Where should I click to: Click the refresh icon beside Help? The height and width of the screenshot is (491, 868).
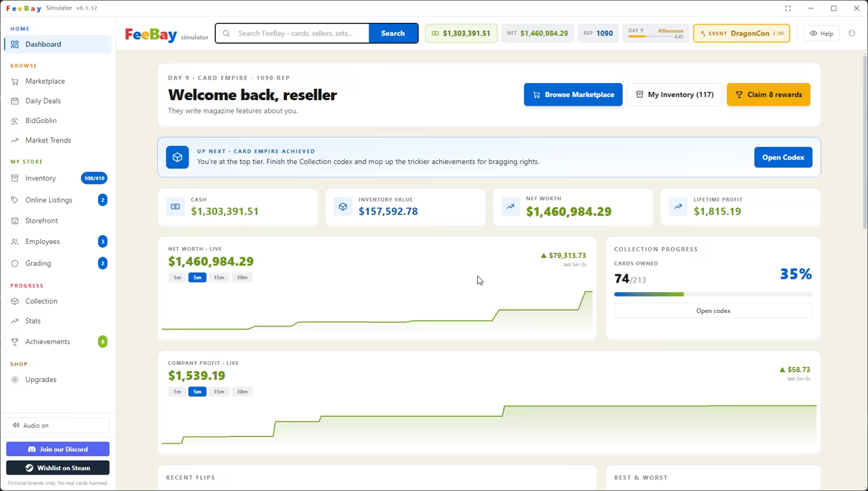click(x=852, y=33)
